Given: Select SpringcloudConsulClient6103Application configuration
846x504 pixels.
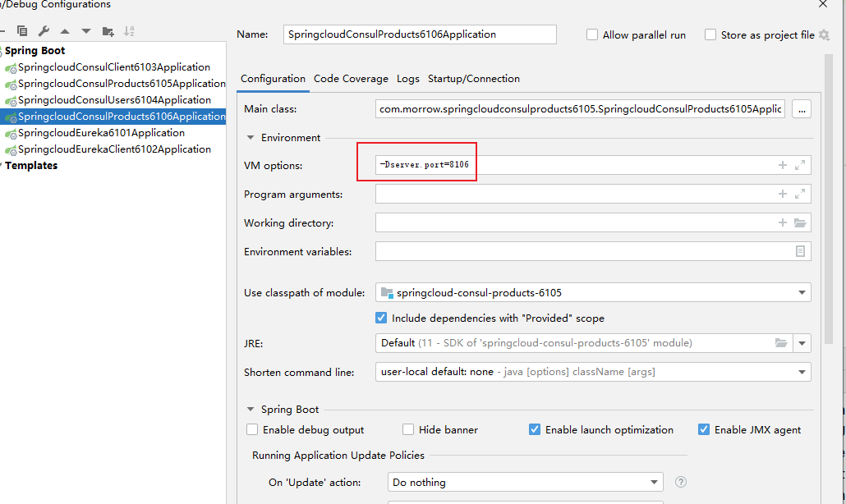Looking at the screenshot, I should tap(114, 67).
